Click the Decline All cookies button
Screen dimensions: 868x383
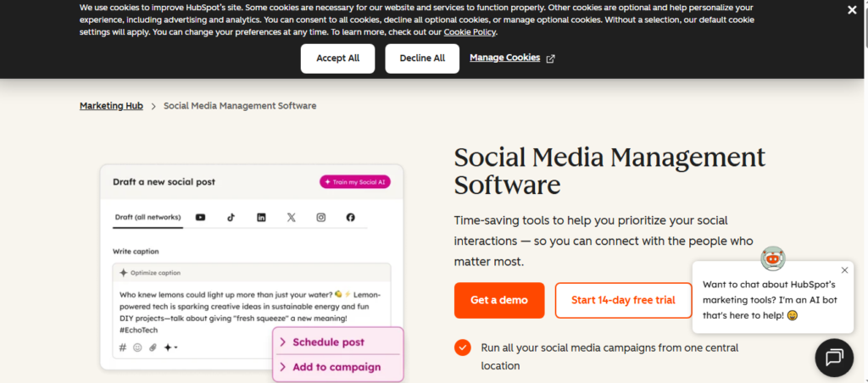click(422, 58)
